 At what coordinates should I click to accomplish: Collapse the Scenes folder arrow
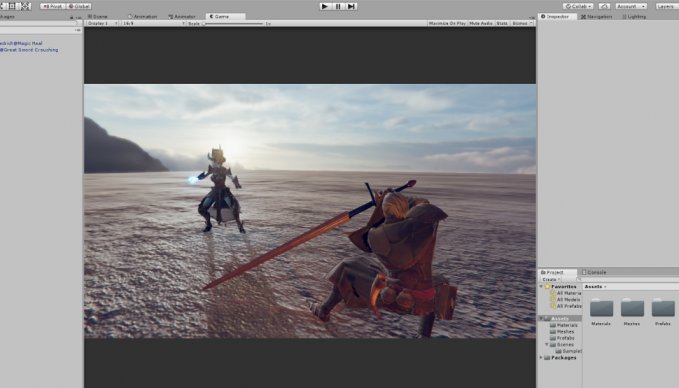pos(547,345)
